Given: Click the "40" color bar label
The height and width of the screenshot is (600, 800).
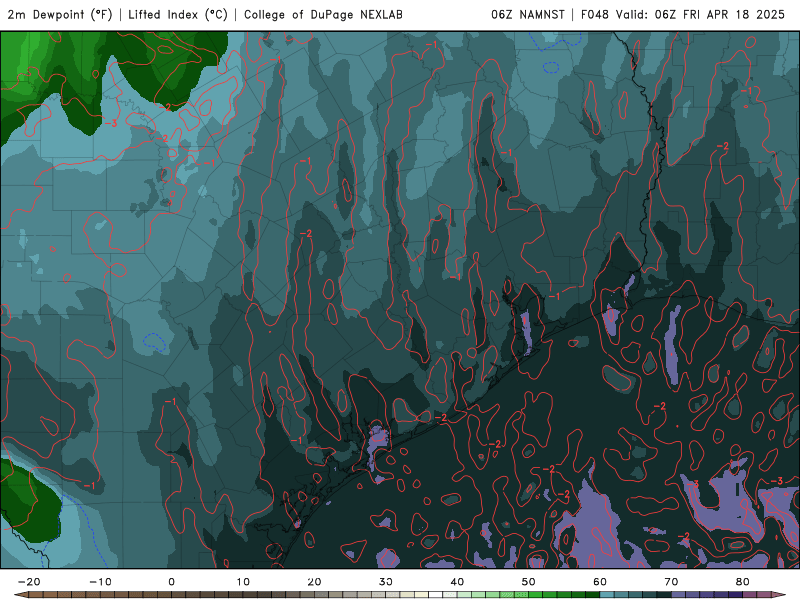Looking at the screenshot, I should (457, 582).
